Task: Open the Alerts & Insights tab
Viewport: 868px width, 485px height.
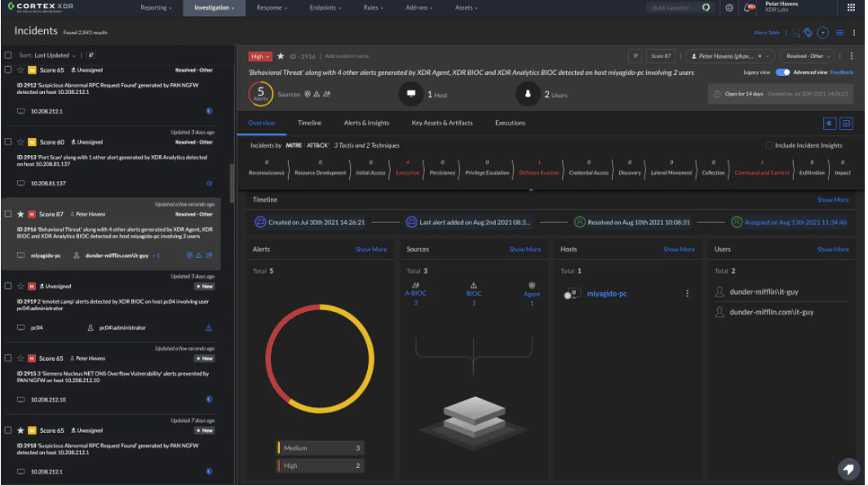Action: click(366, 123)
